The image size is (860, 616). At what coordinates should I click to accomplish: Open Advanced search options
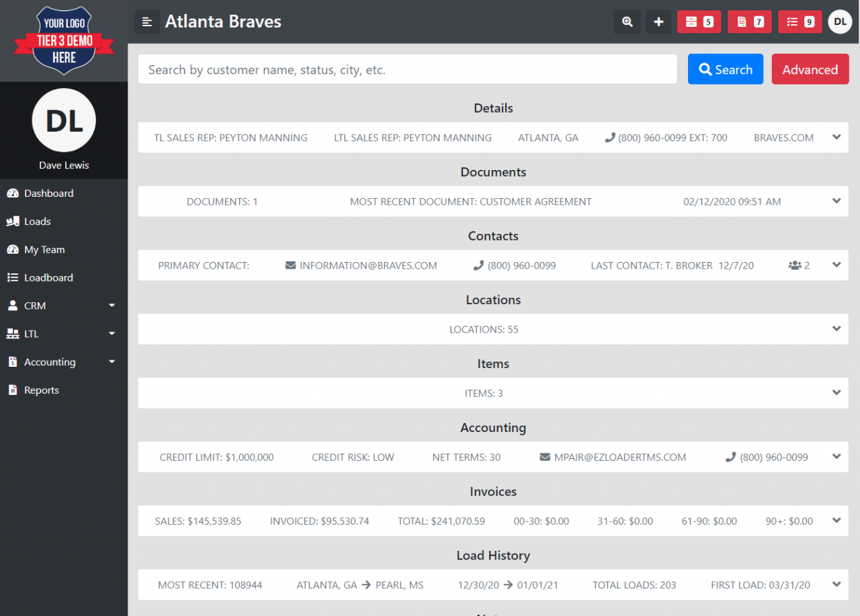(810, 69)
